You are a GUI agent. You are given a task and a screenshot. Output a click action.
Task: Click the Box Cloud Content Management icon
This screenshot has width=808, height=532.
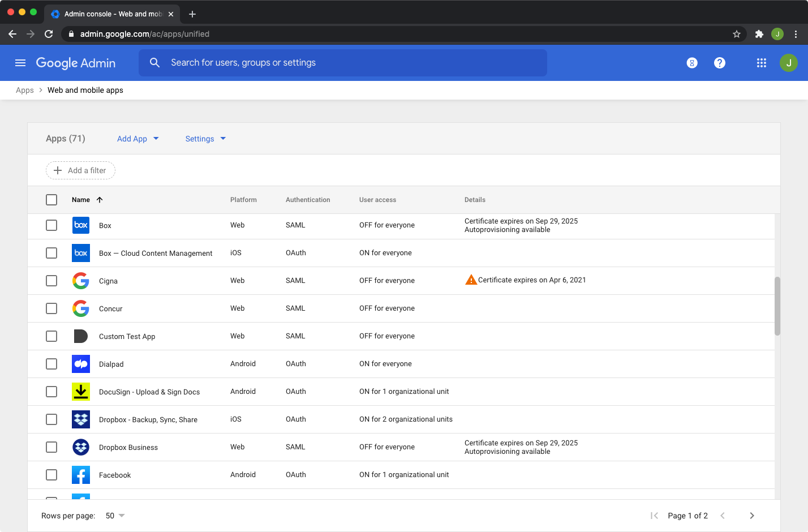point(81,253)
